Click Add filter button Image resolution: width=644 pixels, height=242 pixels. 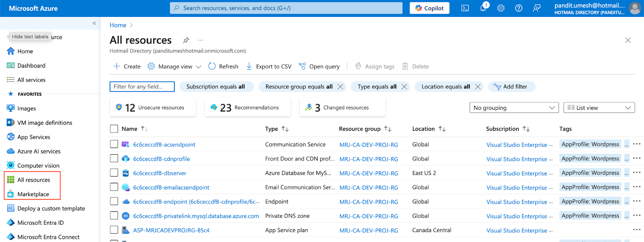tap(512, 86)
